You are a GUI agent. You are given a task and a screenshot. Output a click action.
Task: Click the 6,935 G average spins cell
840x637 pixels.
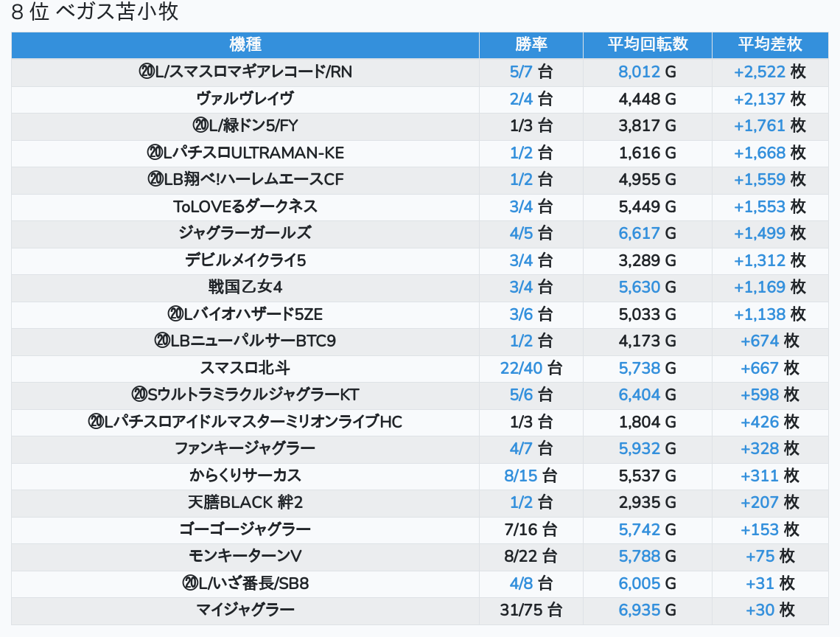[x=647, y=610]
